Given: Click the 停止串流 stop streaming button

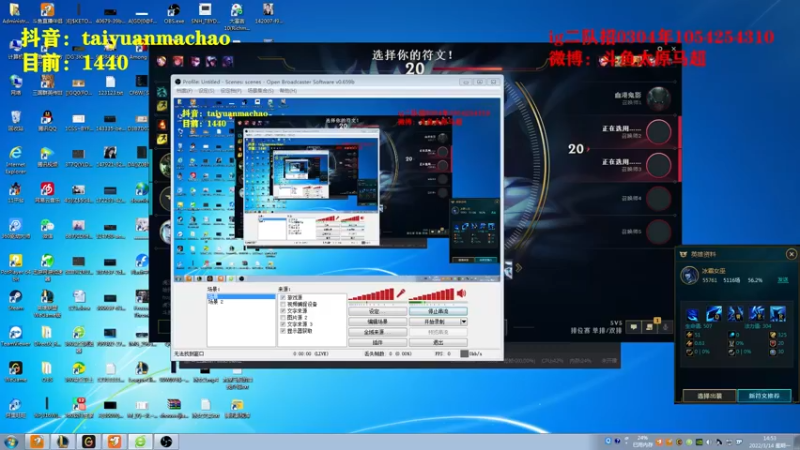Looking at the screenshot, I should [438, 311].
